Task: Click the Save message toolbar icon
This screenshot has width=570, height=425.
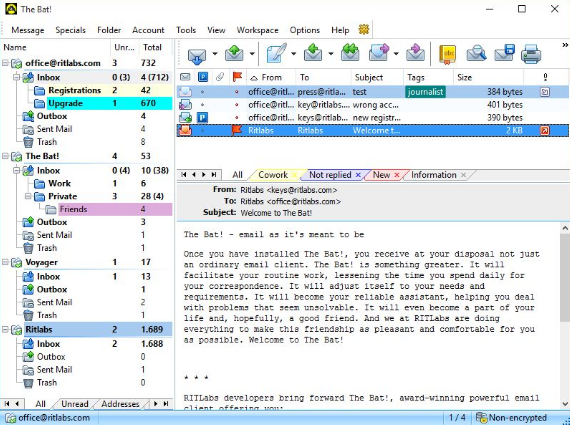Action: (505, 53)
